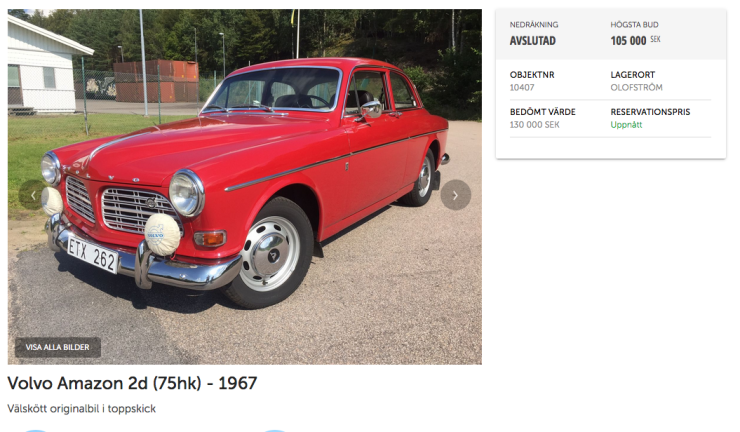740x432 pixels.
Task: Click the BEDÖMT VÄRDE heading
Action: (x=543, y=112)
